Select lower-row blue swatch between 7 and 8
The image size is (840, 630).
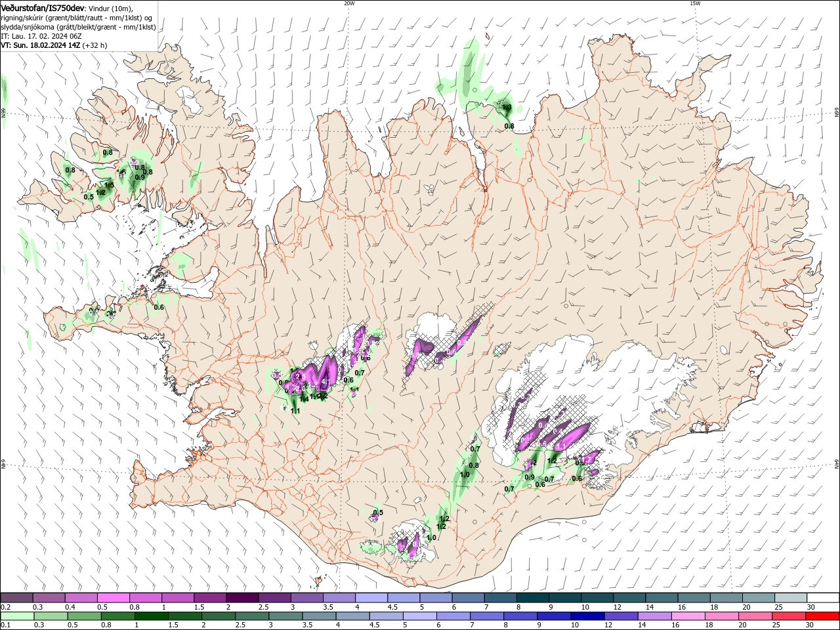click(x=486, y=616)
